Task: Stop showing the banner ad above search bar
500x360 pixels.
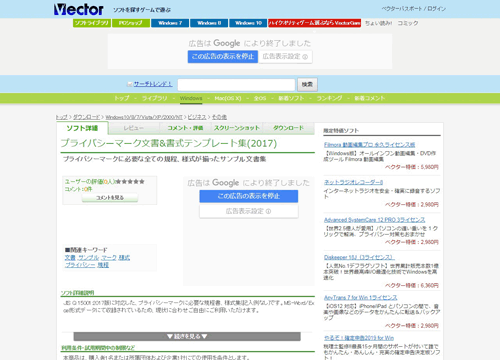Action: [223, 56]
